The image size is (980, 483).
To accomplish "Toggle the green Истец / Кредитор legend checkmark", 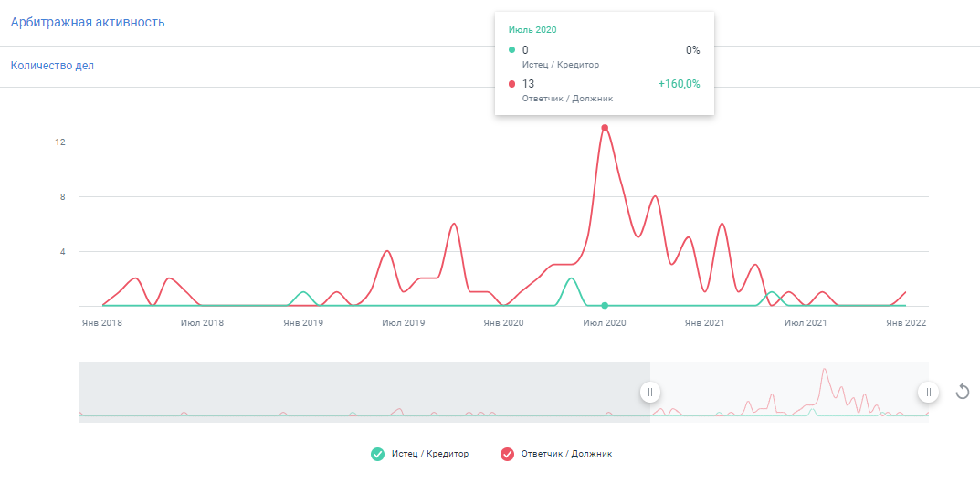I will [x=377, y=454].
